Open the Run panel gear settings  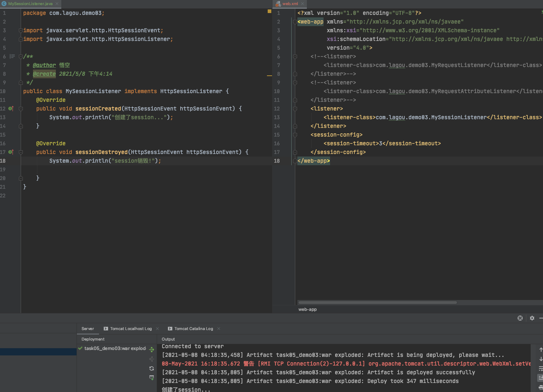click(x=532, y=318)
